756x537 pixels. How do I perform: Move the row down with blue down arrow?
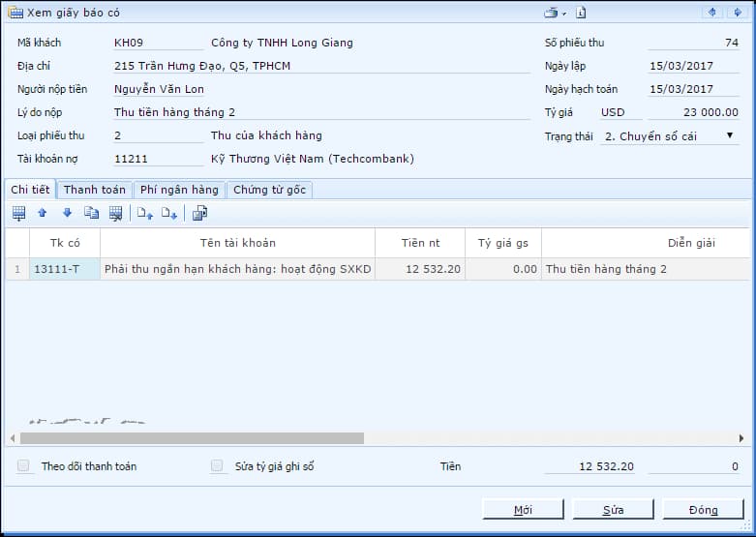click(x=67, y=213)
